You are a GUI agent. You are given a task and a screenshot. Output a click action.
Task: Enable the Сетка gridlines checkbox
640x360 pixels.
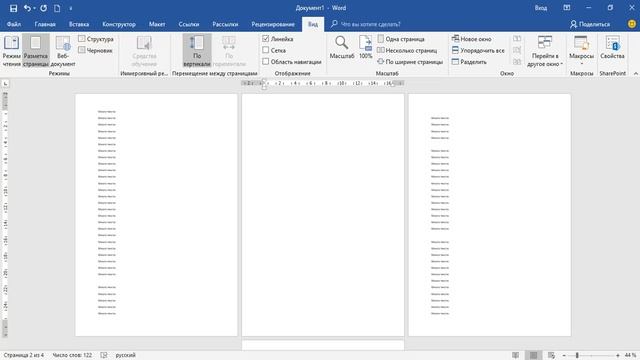[266, 50]
